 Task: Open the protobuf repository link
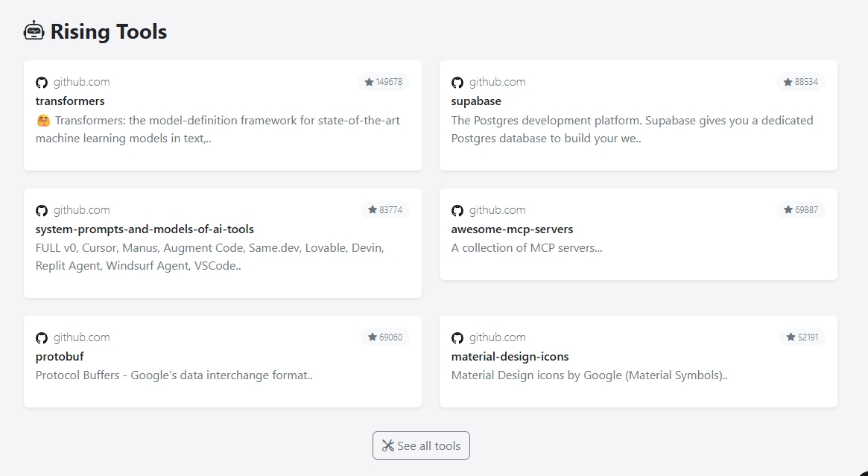coord(59,357)
